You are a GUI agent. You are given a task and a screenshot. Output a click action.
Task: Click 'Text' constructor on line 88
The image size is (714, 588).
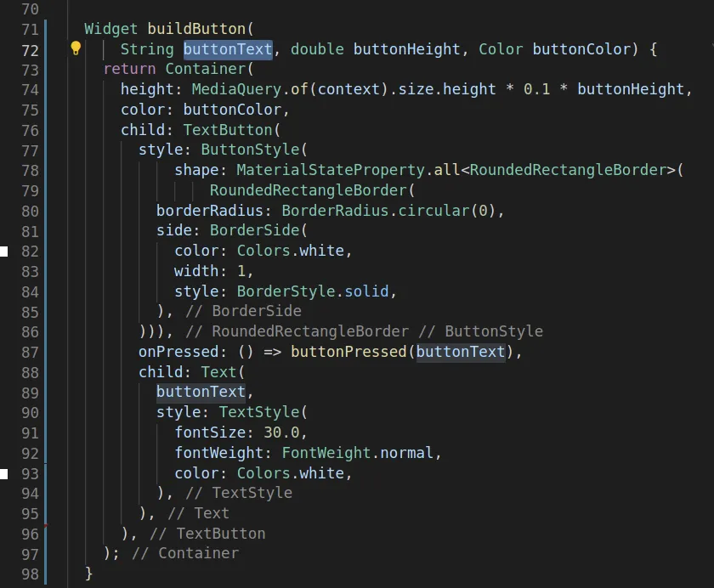pyautogui.click(x=218, y=372)
